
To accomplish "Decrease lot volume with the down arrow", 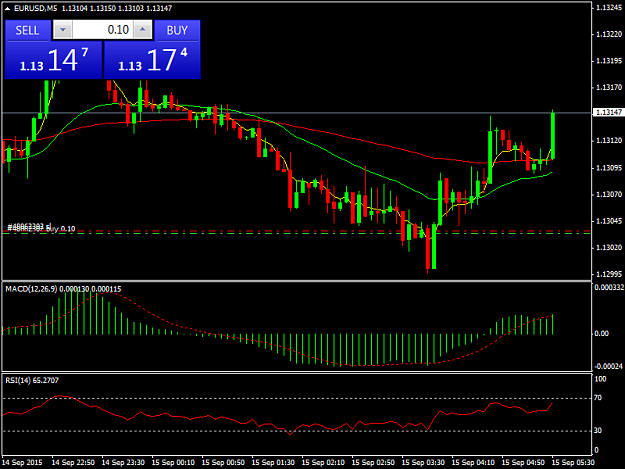I will point(63,30).
